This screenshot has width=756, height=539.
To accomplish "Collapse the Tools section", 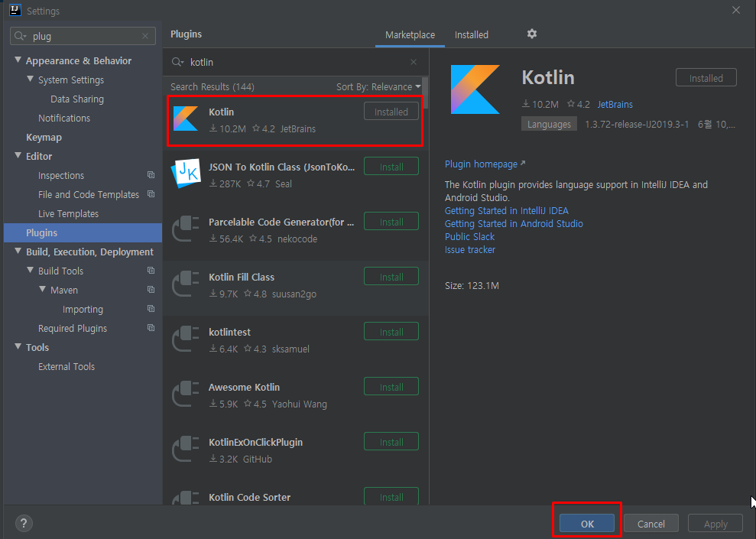I will pyautogui.click(x=18, y=346).
